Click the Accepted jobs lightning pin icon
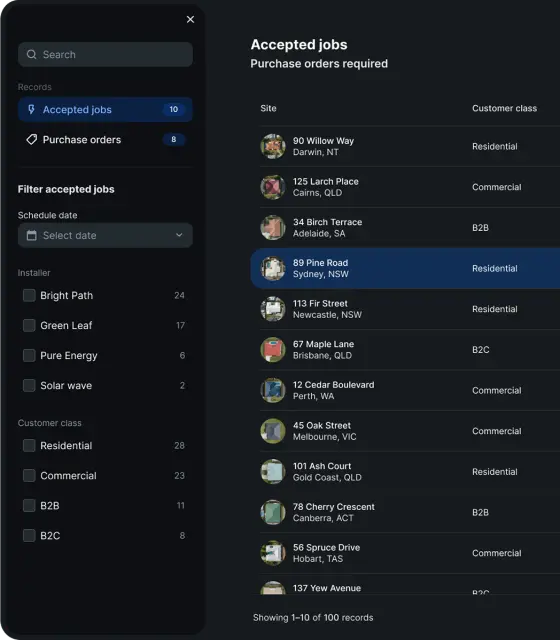This screenshot has width=560, height=640. click(31, 109)
